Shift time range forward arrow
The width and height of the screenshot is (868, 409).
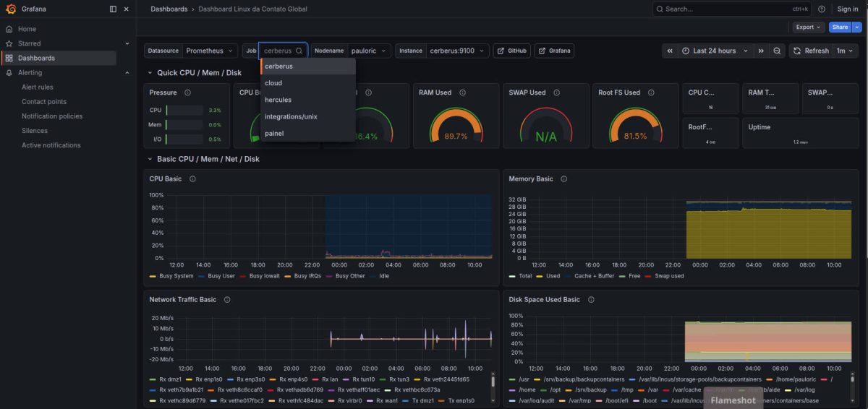pyautogui.click(x=761, y=51)
